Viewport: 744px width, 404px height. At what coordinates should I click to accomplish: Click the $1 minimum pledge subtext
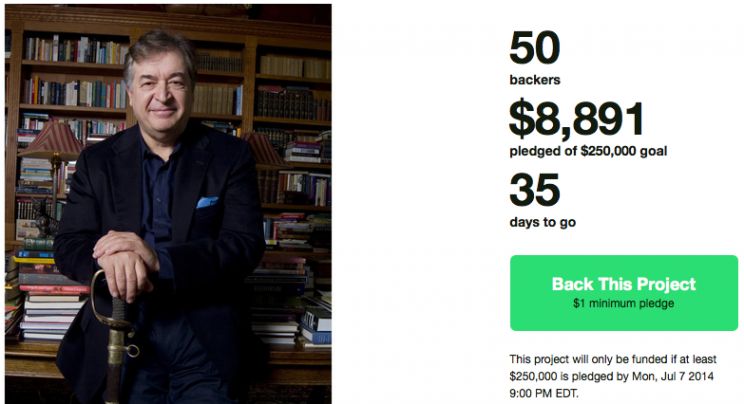click(623, 303)
